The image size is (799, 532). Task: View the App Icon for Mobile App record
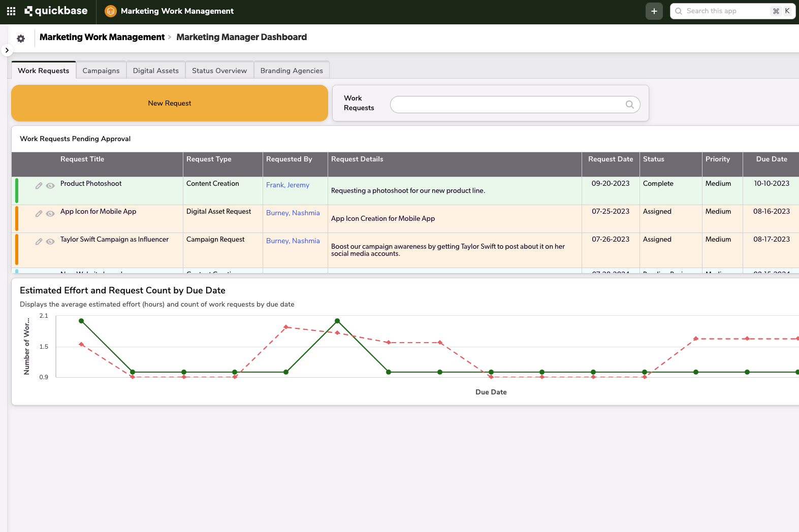(x=50, y=214)
